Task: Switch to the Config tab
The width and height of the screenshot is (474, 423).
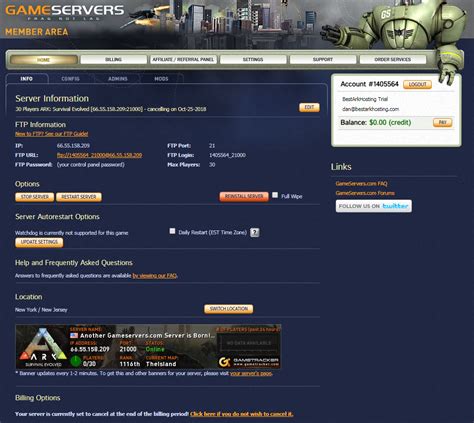Action: pyautogui.click(x=70, y=79)
